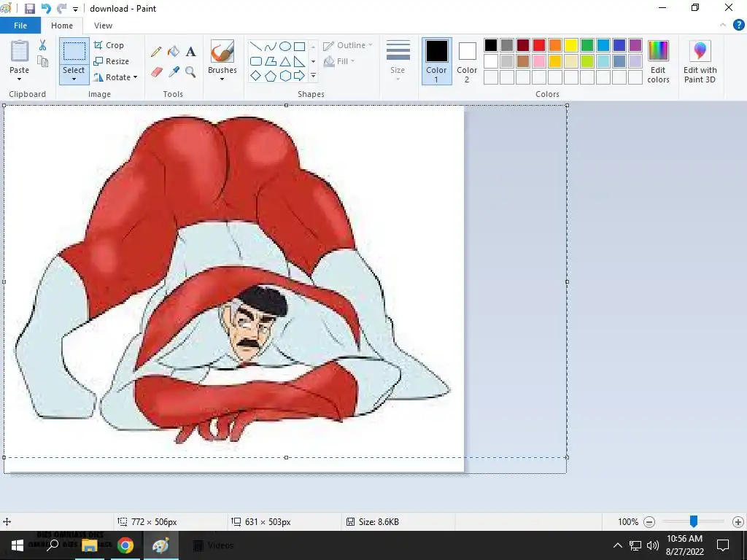Switch to the View tab
Image resolution: width=747 pixels, height=560 pixels.
[103, 26]
